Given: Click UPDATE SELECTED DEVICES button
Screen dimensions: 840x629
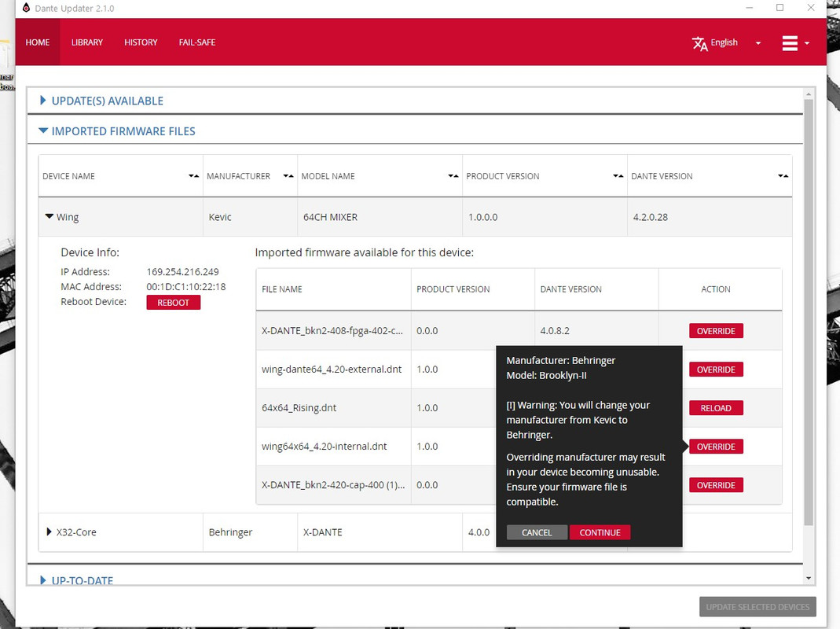Looking at the screenshot, I should pos(757,607).
